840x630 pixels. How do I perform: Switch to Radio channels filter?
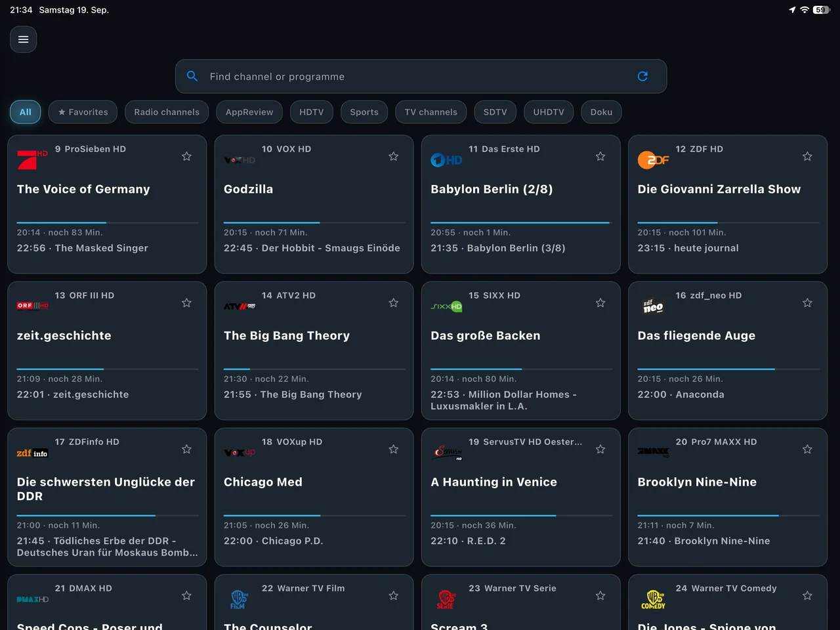pyautogui.click(x=167, y=112)
